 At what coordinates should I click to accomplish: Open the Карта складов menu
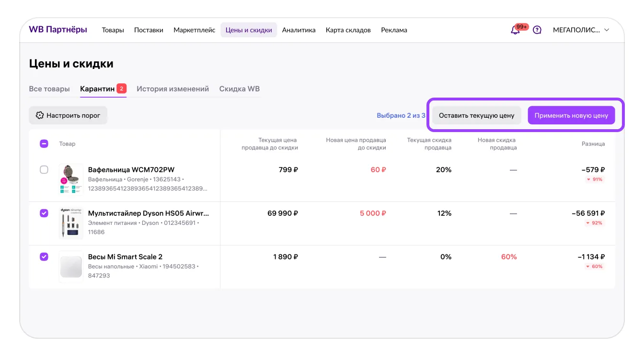pyautogui.click(x=348, y=30)
